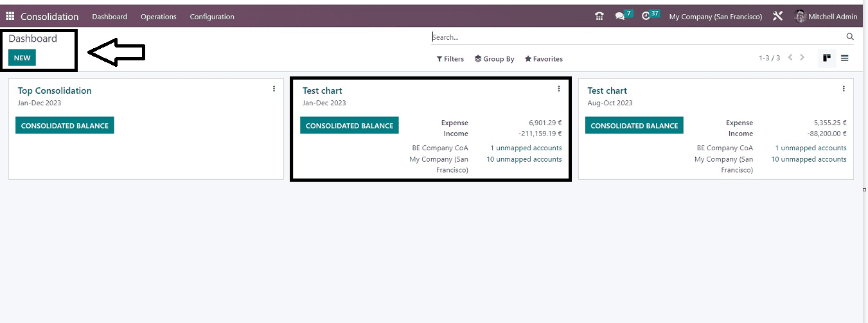This screenshot has width=868, height=323.
Task: Click the Dashboard breadcrumb title
Action: click(x=33, y=39)
